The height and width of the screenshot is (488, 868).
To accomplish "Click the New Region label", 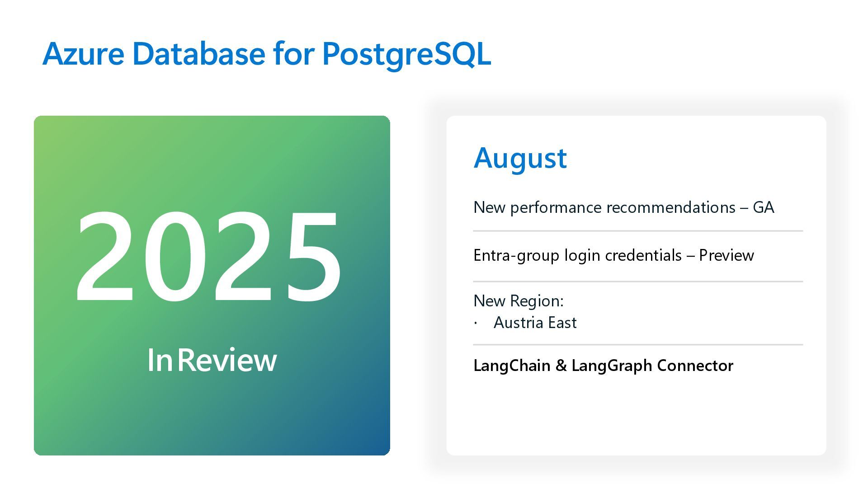I will (518, 301).
